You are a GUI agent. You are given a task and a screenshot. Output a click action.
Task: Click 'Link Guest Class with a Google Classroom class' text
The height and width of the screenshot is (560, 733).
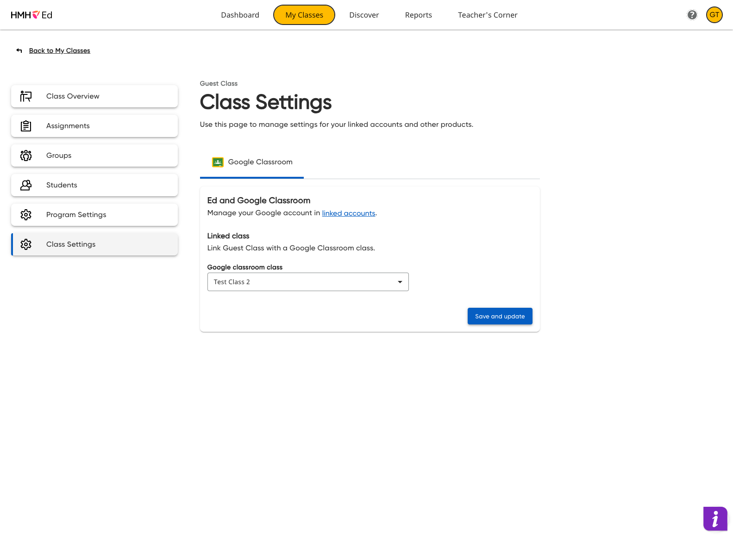tap(291, 248)
